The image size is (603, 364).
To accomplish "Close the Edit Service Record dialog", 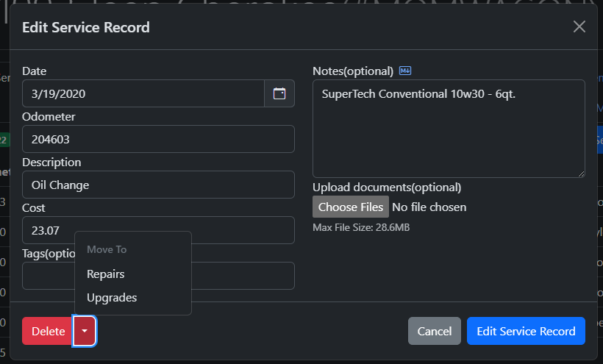I will pos(579,27).
